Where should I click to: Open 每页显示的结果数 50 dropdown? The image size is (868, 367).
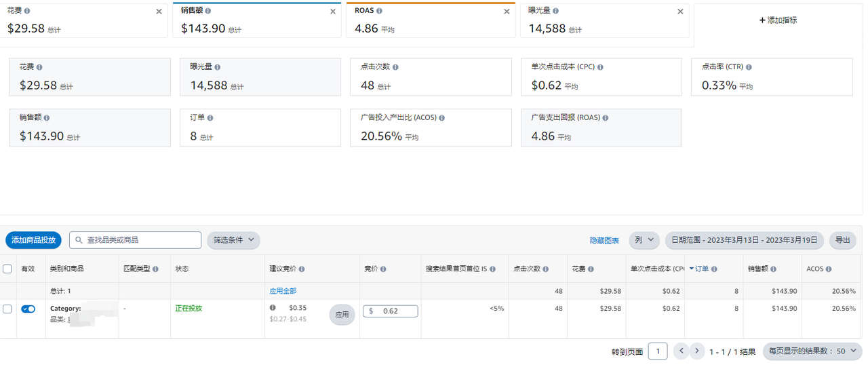[x=812, y=351]
